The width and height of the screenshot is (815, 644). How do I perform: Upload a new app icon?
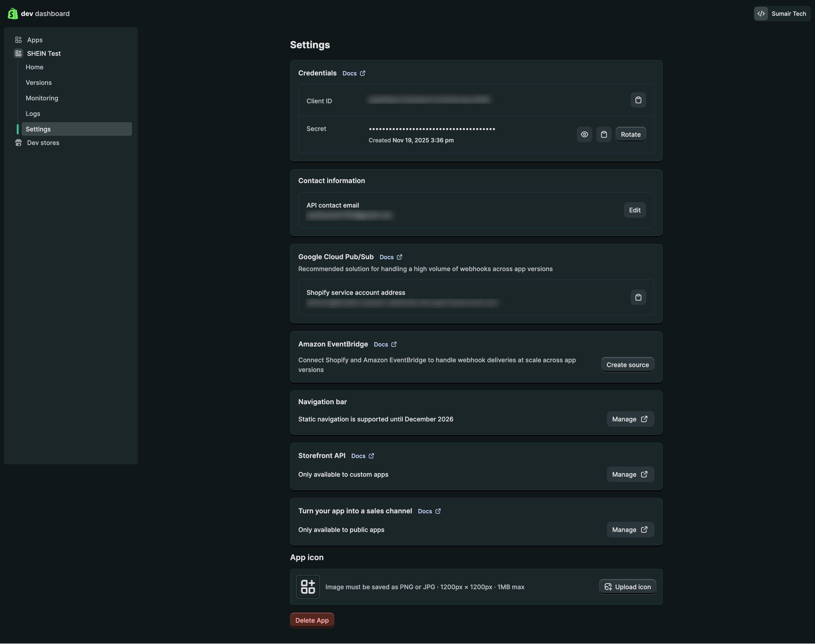pyautogui.click(x=627, y=587)
